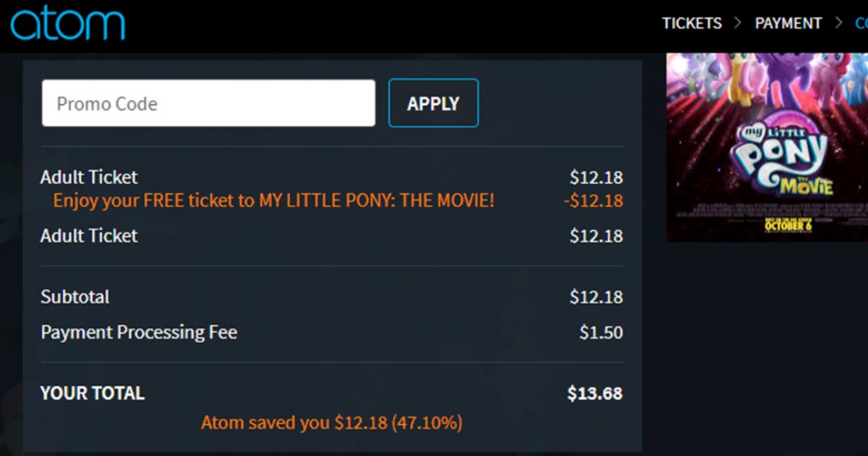Click the Subtotal label
Image resolution: width=868 pixels, height=456 pixels.
(x=75, y=297)
